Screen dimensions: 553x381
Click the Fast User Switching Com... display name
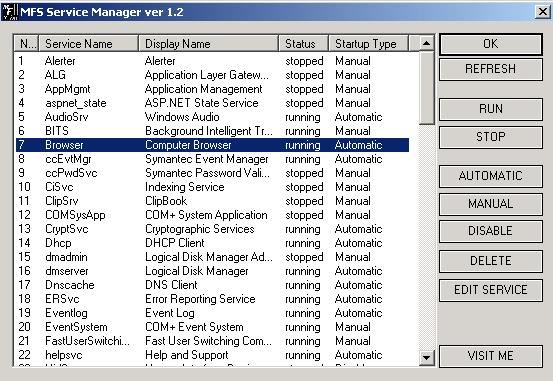(x=208, y=341)
